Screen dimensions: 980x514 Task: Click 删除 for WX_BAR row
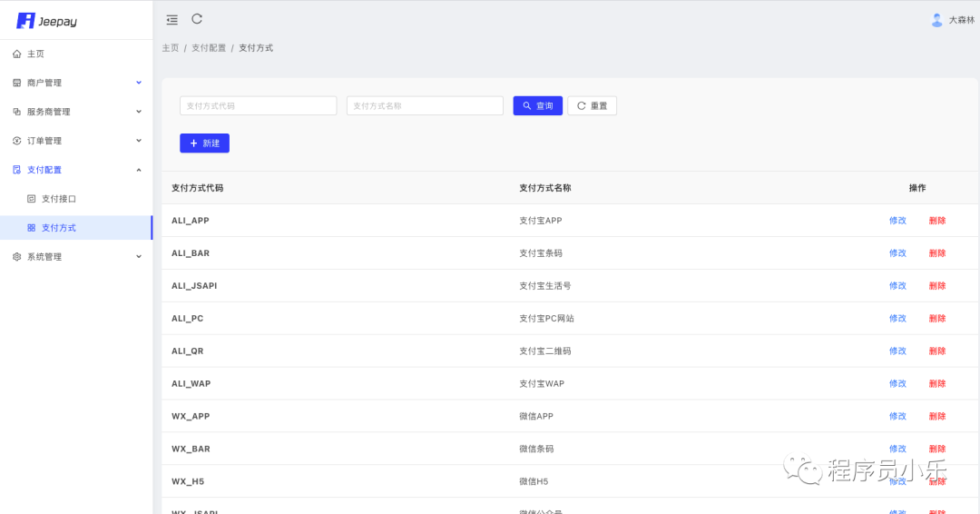[936, 449]
